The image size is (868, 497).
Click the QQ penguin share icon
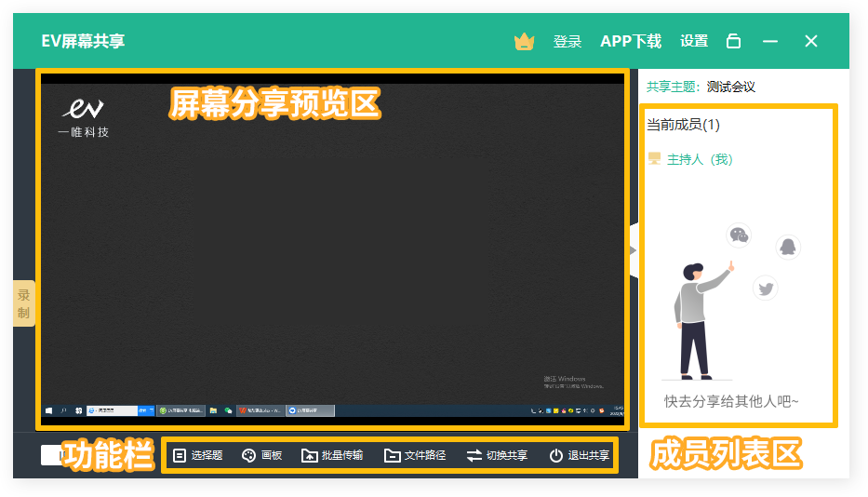coord(788,248)
